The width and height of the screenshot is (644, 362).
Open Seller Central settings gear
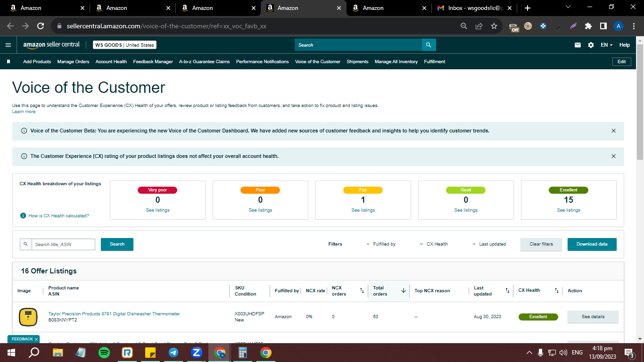tap(591, 45)
